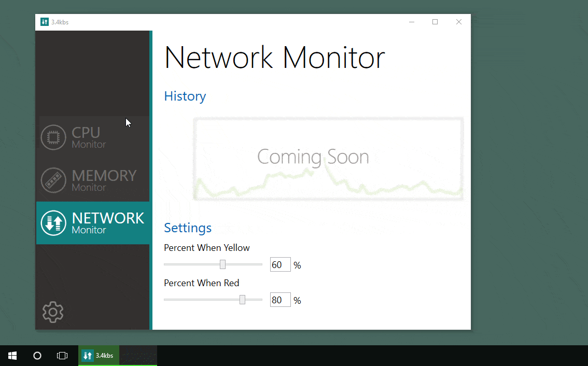Switch to the CPU Monitor tab label
Viewport: 588px width, 366px height.
89,137
